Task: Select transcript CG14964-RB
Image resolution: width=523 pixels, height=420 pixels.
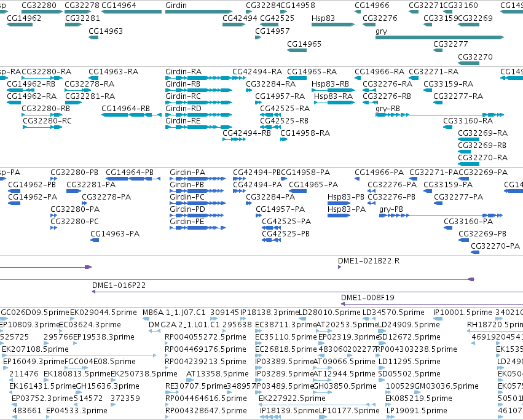Action: 126,109
